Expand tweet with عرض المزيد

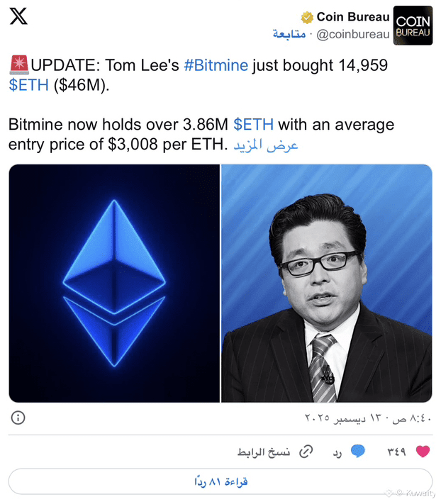pyautogui.click(x=265, y=145)
